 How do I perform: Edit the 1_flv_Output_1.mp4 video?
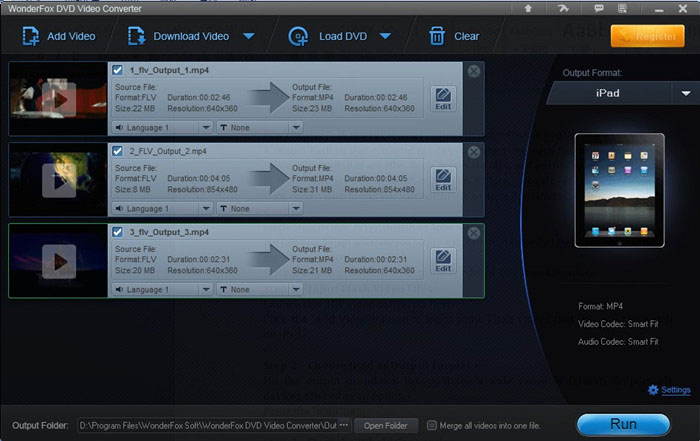(x=443, y=99)
